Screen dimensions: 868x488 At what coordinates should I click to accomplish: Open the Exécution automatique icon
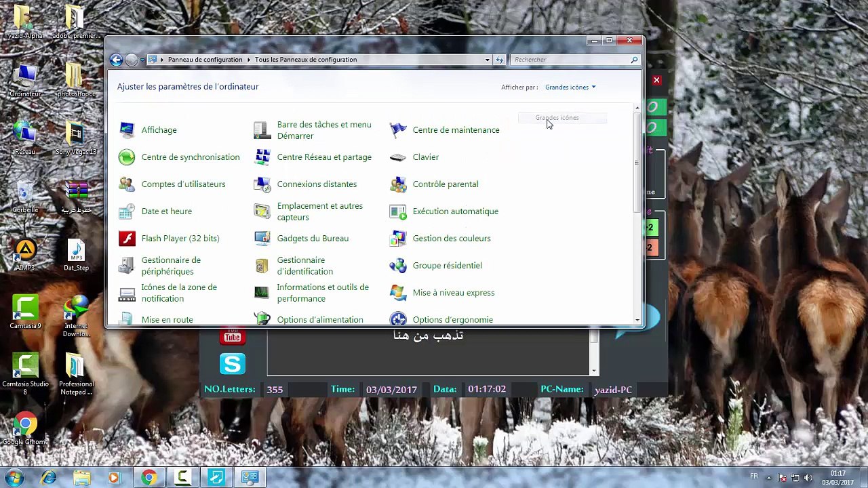click(x=398, y=211)
